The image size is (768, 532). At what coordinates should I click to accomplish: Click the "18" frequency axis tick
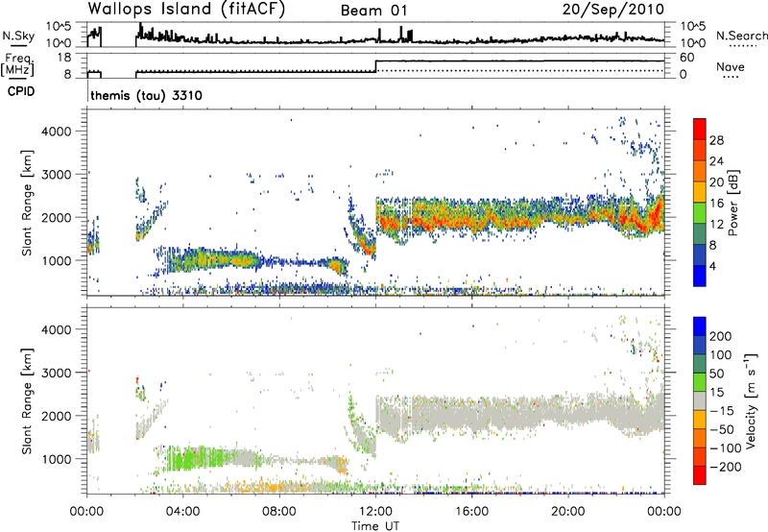[64, 58]
